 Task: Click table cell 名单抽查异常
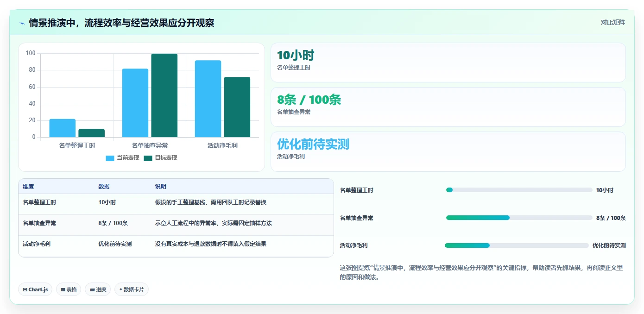[39, 223]
